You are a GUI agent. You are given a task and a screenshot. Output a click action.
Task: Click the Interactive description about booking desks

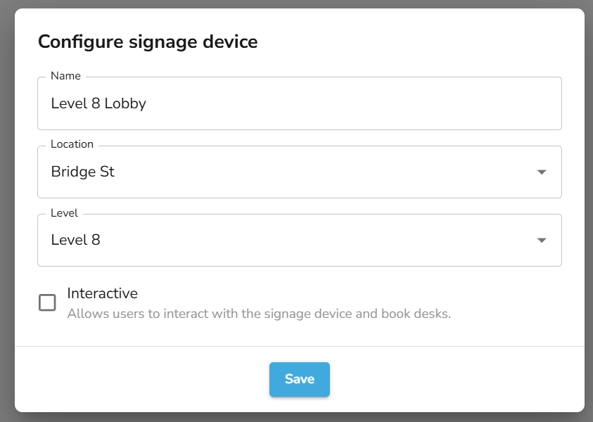[259, 313]
